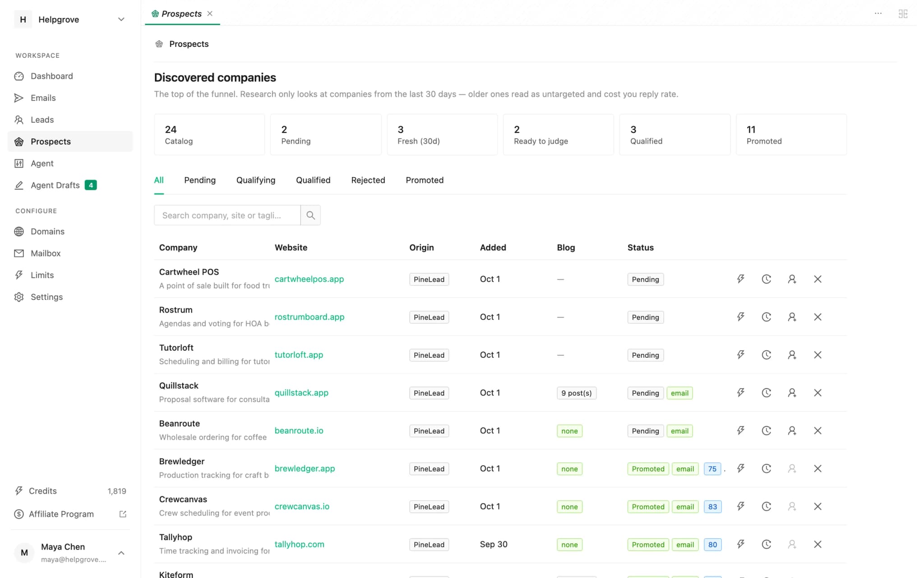Screen dimensions: 924x578
Task: Click the add-person icon in Cartwheel POS row
Action: pyautogui.click(x=792, y=279)
